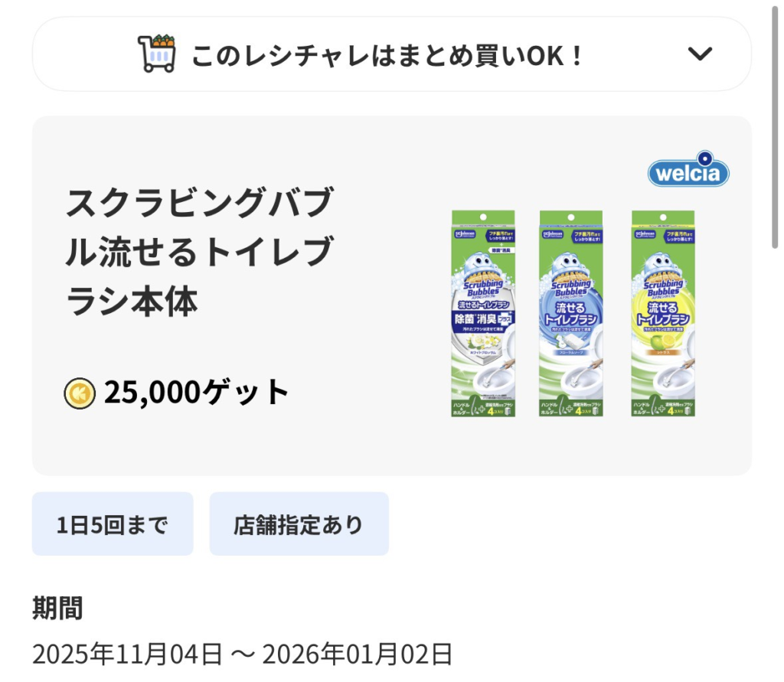784x682 pixels.
Task: Click the end date 2026年01月02日
Action: pos(358,654)
